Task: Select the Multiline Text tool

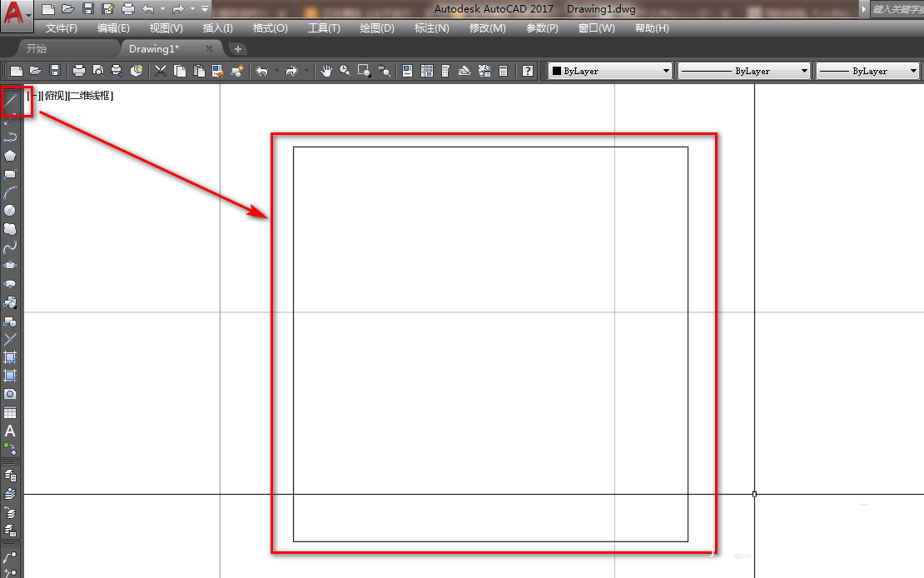Action: pos(10,431)
